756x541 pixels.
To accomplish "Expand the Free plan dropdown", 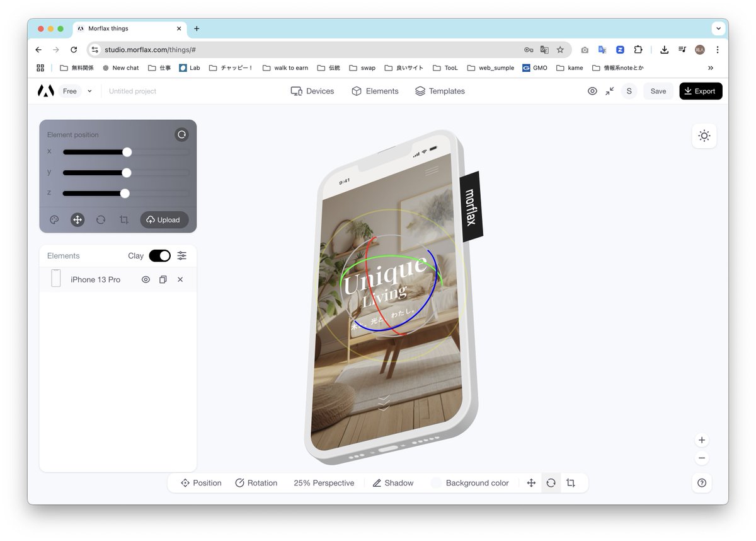I will click(77, 91).
